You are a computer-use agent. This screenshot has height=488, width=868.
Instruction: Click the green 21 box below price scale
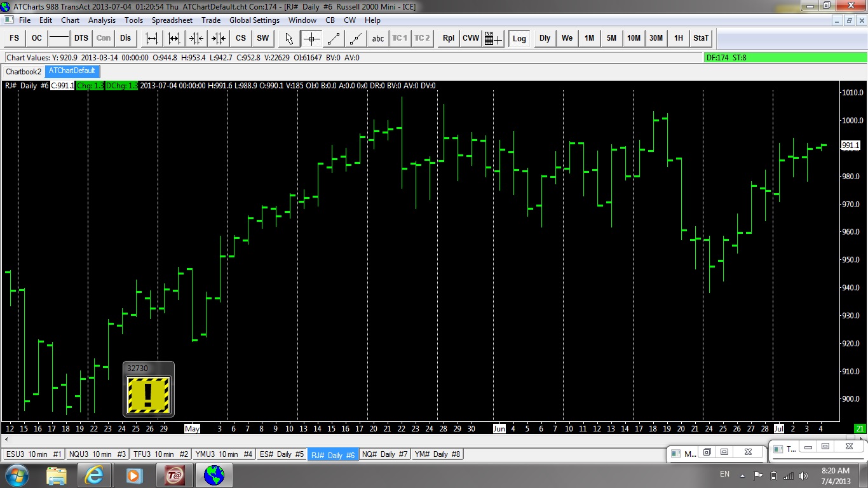point(860,428)
